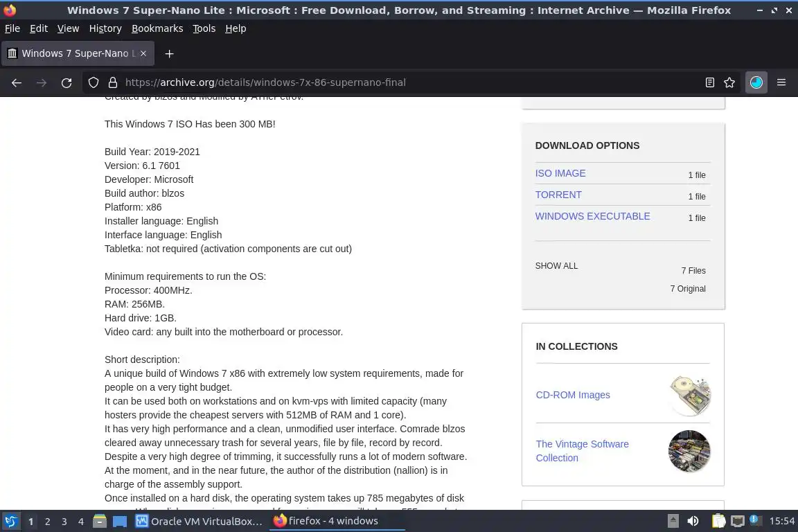Open the Bookmarks menu
Viewport: 798px width, 532px height.
[x=157, y=28]
